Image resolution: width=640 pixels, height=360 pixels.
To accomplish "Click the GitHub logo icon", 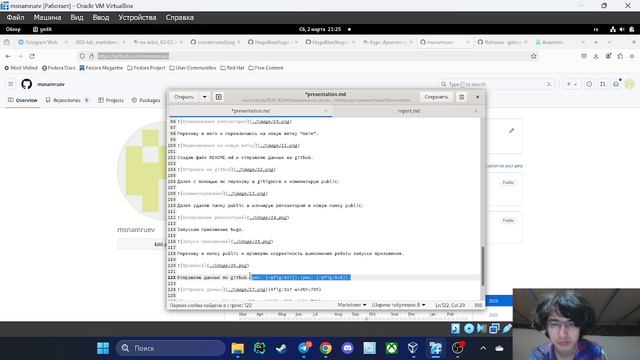I will click(x=27, y=84).
